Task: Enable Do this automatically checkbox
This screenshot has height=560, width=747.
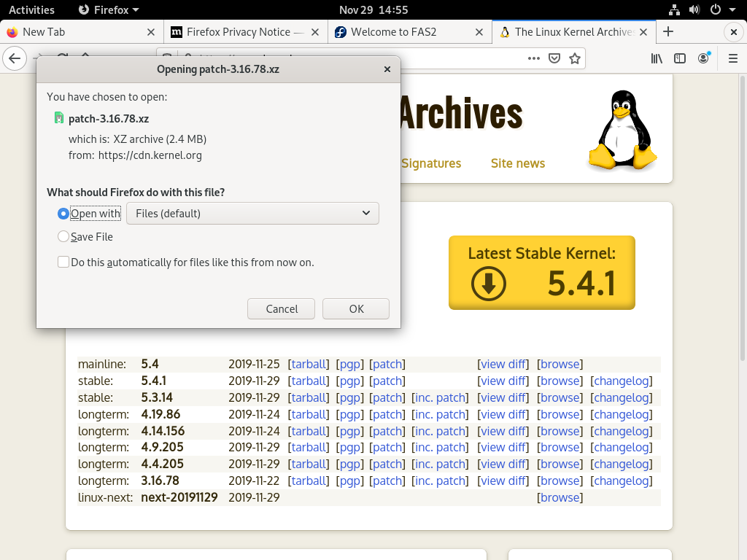Action: pos(63,262)
